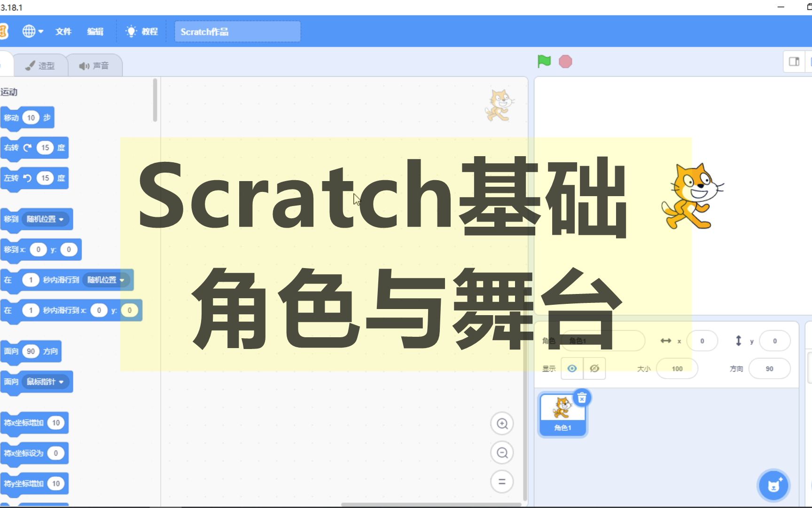Image resolution: width=812 pixels, height=508 pixels.
Task: Open the 教程 tutorials
Action: tap(142, 32)
